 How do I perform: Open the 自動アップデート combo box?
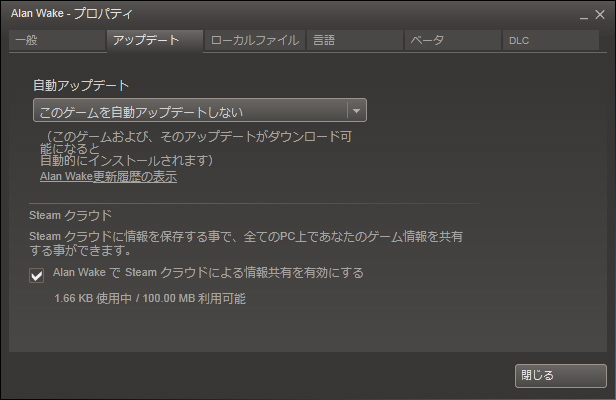click(x=200, y=110)
